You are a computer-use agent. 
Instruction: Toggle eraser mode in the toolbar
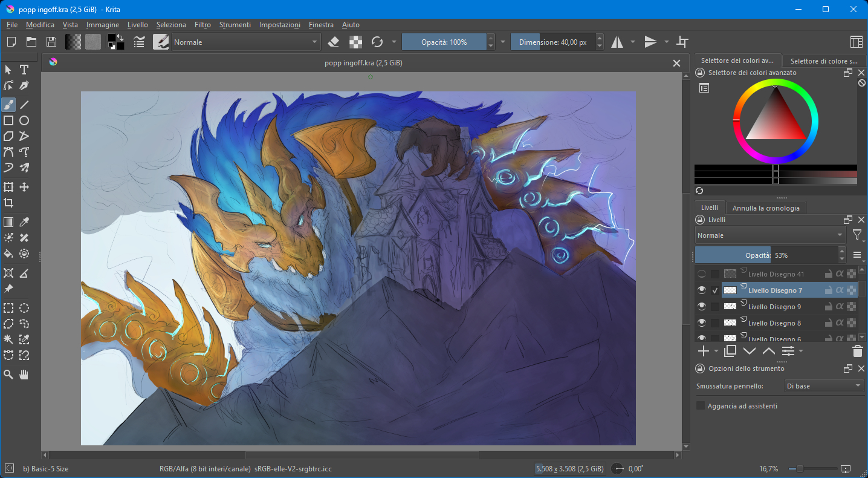pos(334,42)
